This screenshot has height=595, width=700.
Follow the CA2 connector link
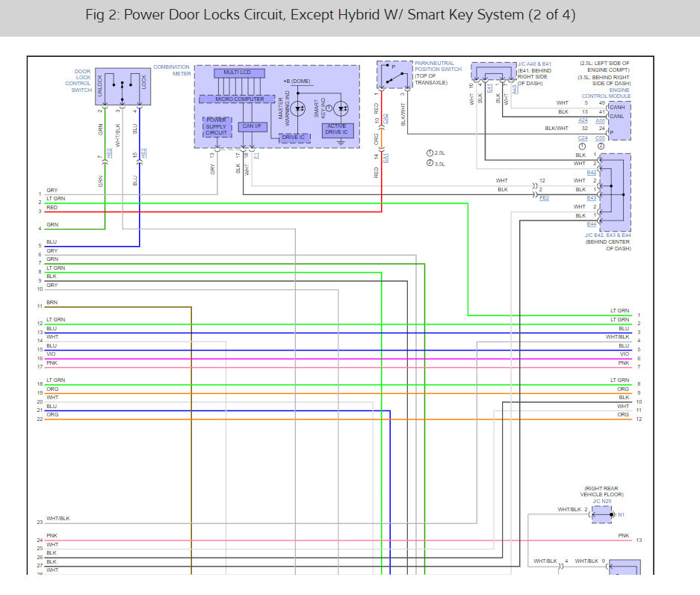point(385,119)
